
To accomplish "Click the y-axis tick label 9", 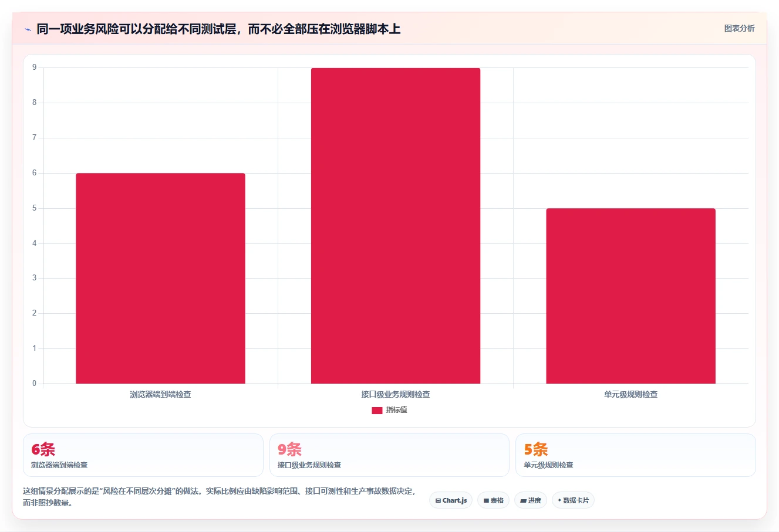I will coord(34,67).
